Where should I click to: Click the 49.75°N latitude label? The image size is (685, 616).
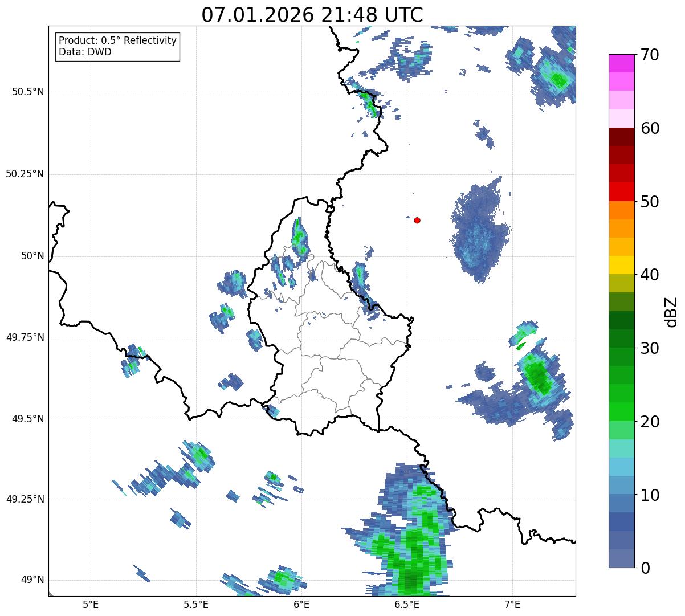[x=25, y=337]
